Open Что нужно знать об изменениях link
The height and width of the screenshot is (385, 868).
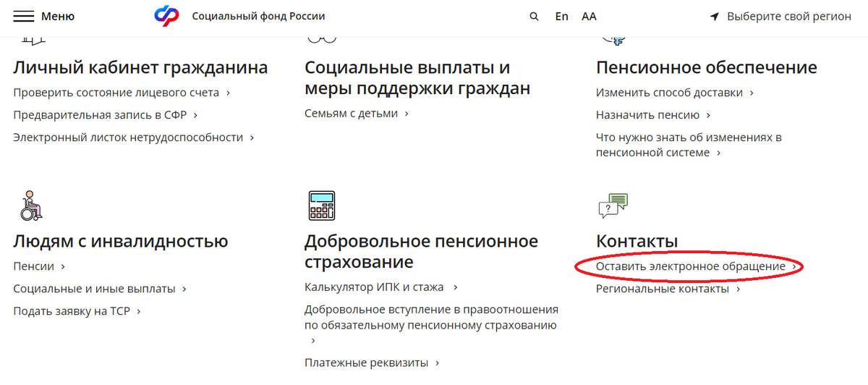pyautogui.click(x=689, y=145)
